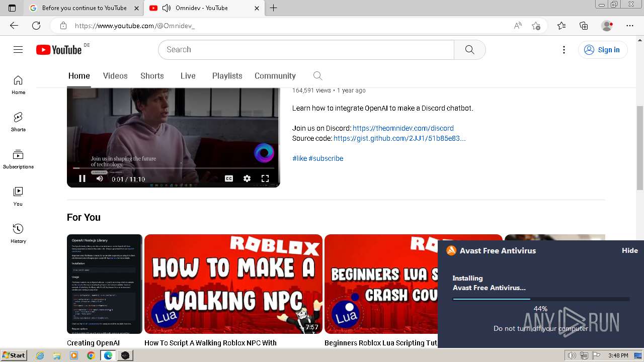Switch to the channel Shorts tab
This screenshot has width=644, height=362.
(x=152, y=76)
